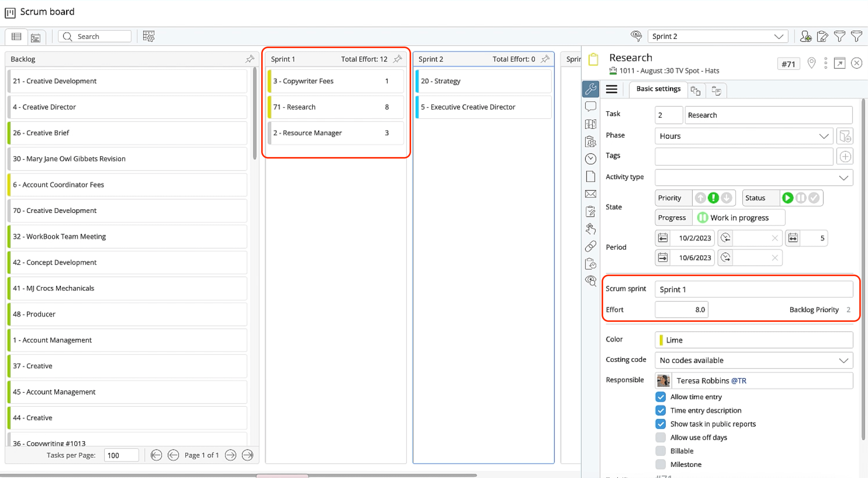Open the document file sidebar icon
Image resolution: width=868 pixels, height=478 pixels.
point(591,176)
